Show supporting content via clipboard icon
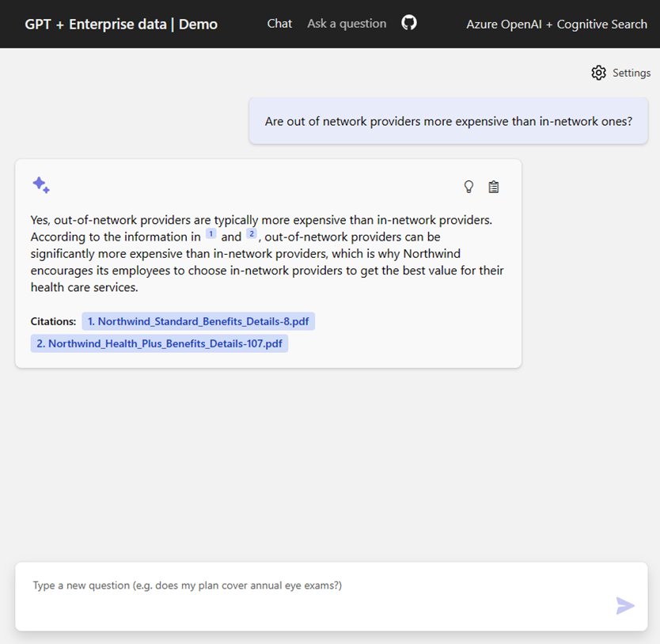Screen dimensions: 660x644 tap(494, 187)
